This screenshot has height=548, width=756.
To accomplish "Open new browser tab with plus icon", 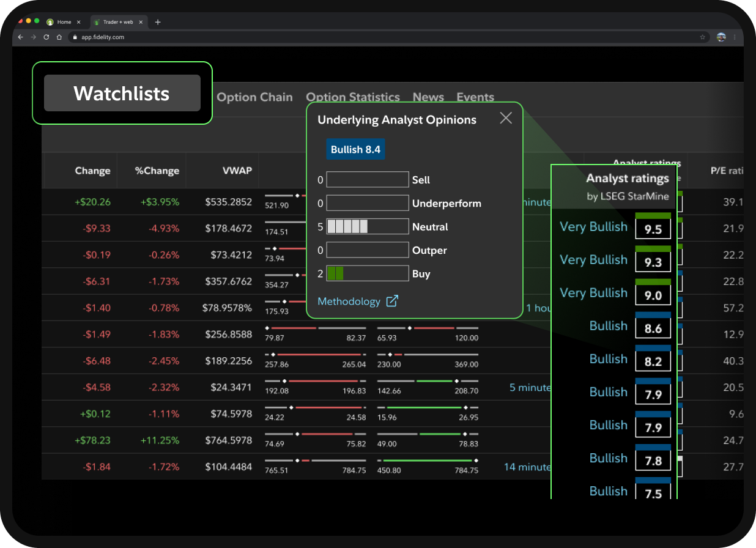I will pyautogui.click(x=158, y=22).
